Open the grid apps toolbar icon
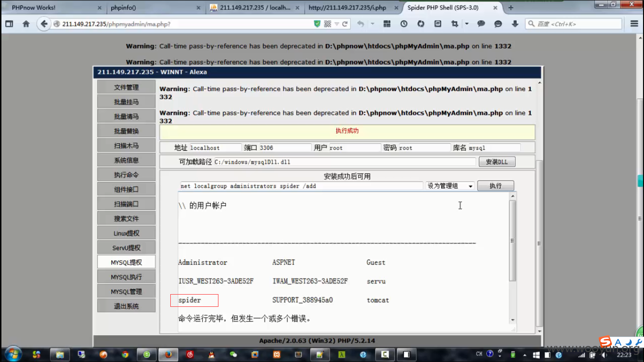The width and height of the screenshot is (644, 362). (x=387, y=24)
